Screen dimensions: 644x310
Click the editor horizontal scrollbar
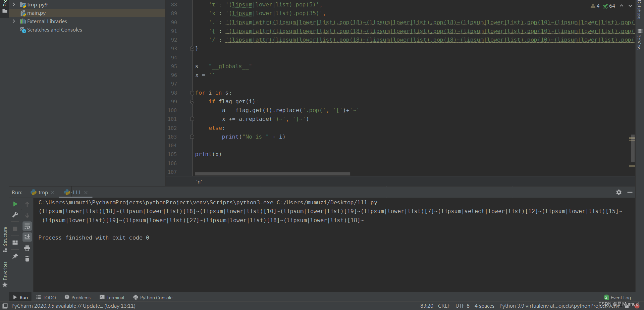click(x=272, y=174)
